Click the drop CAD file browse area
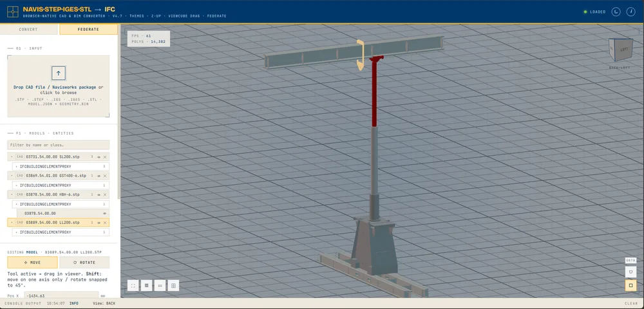The image size is (644, 309). (59, 86)
